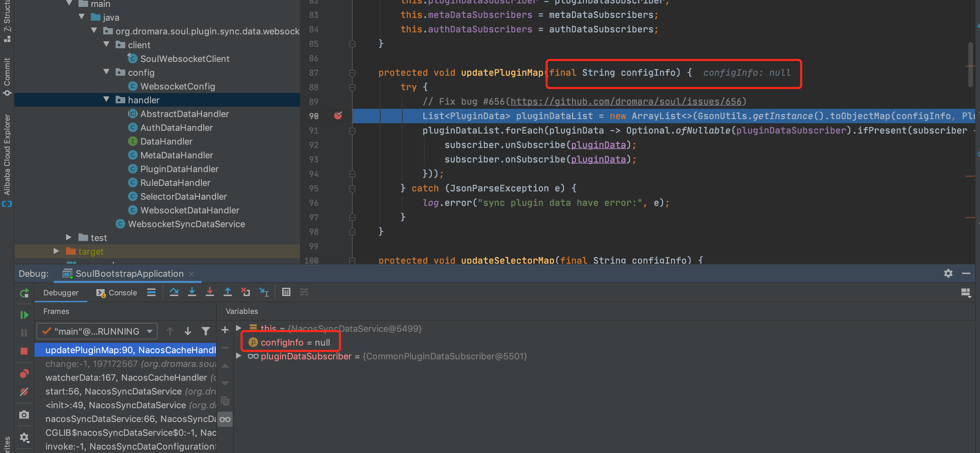This screenshot has width=980, height=453.
Task: Click Force Step Into red arrow icon
Action: pyautogui.click(x=210, y=292)
